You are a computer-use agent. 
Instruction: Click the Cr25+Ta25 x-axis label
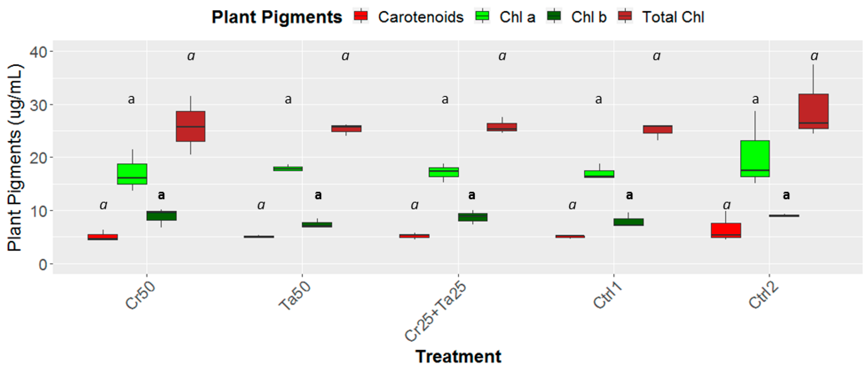point(435,312)
